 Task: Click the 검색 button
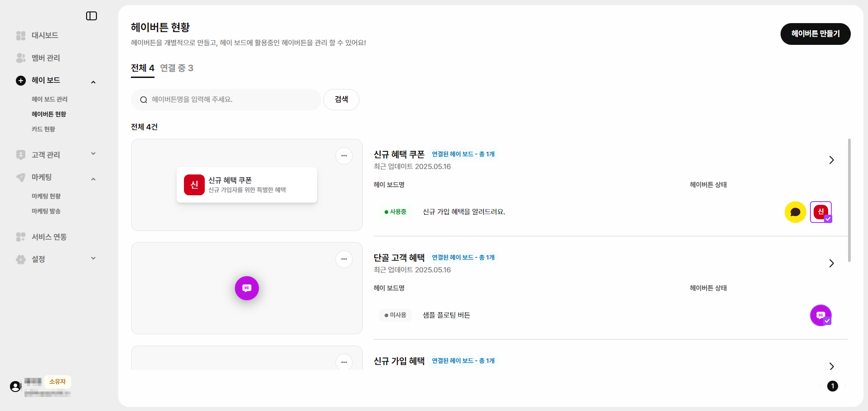[341, 100]
